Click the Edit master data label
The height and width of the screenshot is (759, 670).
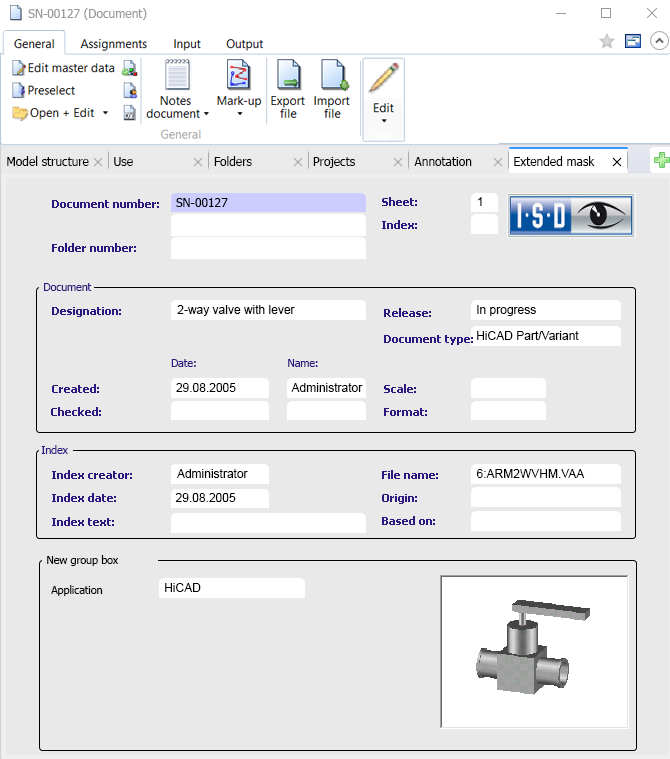click(71, 68)
